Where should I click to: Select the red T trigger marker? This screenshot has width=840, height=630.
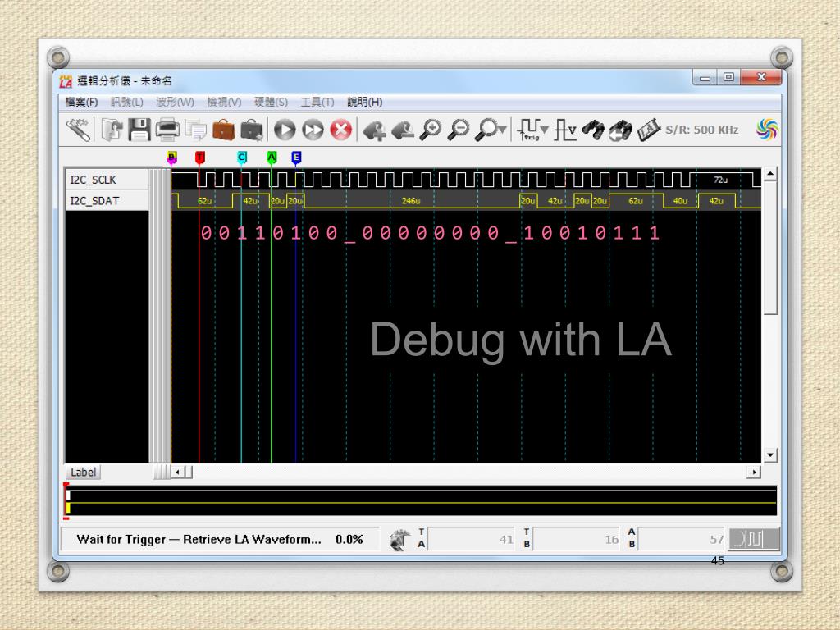pos(200,157)
